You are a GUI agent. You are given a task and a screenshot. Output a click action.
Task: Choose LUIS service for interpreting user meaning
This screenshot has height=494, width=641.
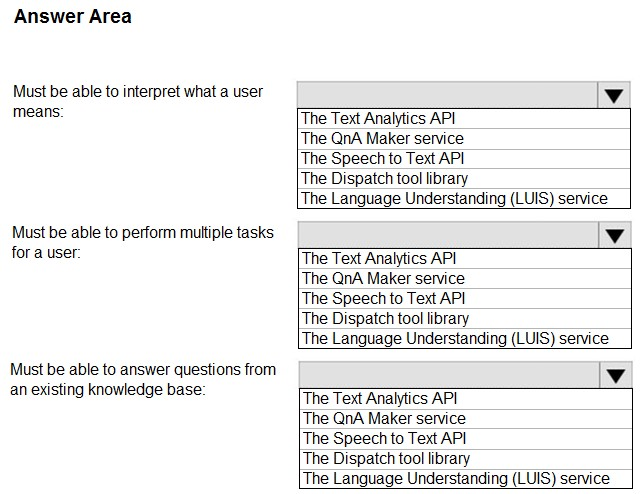(x=454, y=198)
